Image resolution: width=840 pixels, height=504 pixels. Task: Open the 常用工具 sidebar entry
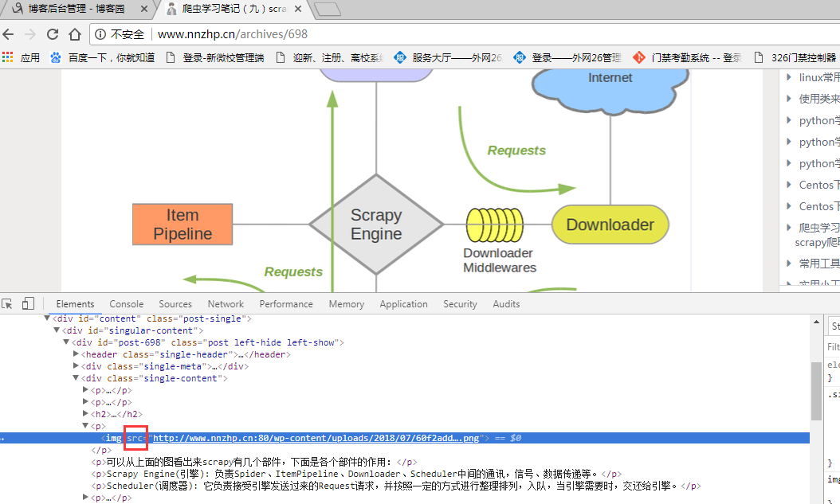(819, 264)
